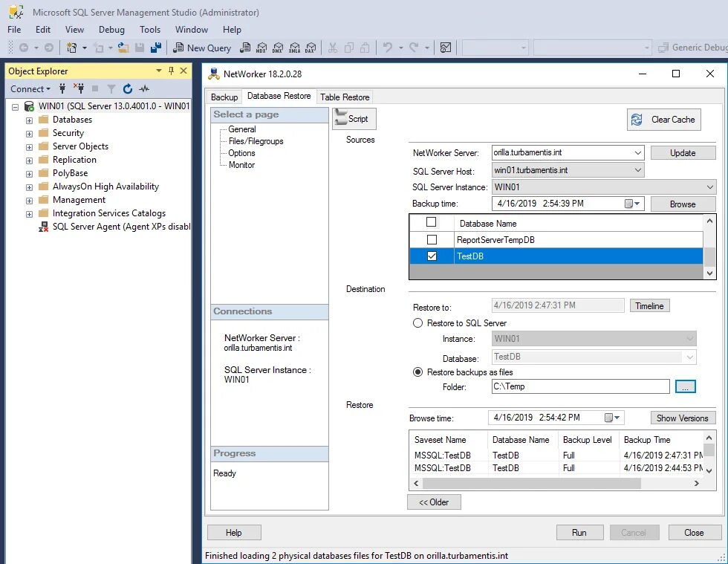Open the File menu
Image resolution: width=728 pixels, height=564 pixels.
(x=14, y=29)
